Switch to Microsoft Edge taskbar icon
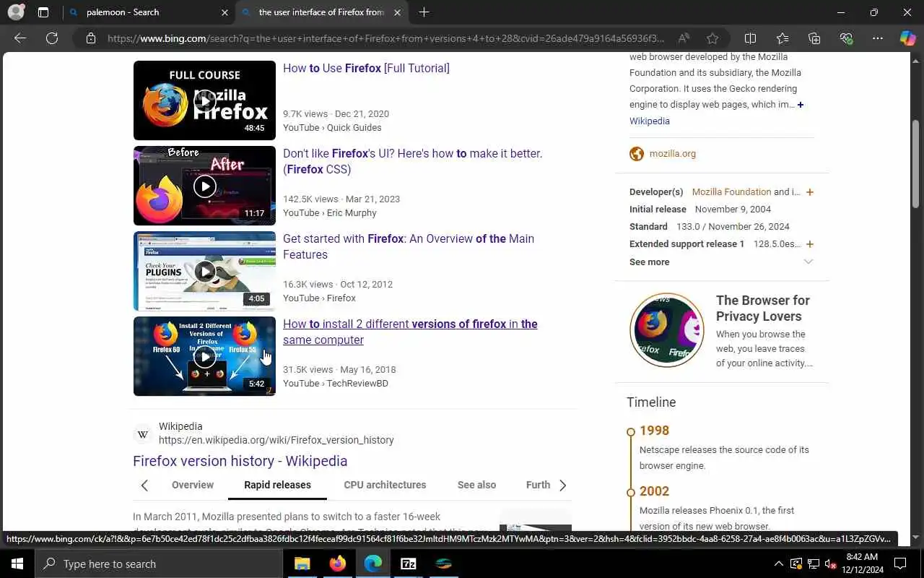Screen dimensions: 924x578 (x=372, y=564)
